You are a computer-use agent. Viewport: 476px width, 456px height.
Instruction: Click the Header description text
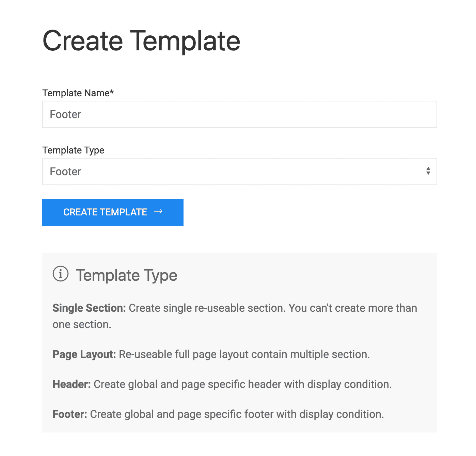pos(222,384)
